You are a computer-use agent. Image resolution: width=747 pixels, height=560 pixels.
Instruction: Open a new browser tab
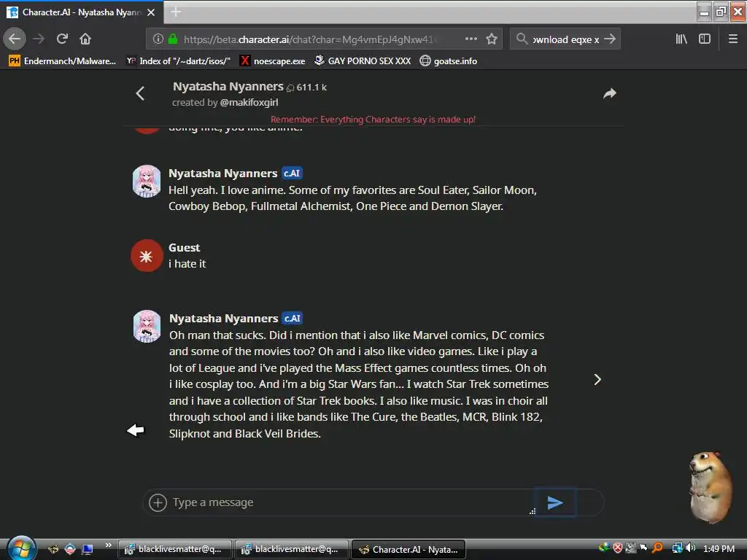coord(176,12)
